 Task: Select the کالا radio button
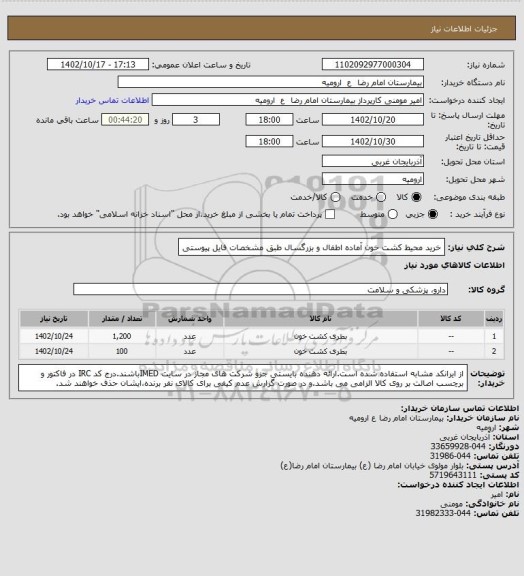tap(416, 197)
